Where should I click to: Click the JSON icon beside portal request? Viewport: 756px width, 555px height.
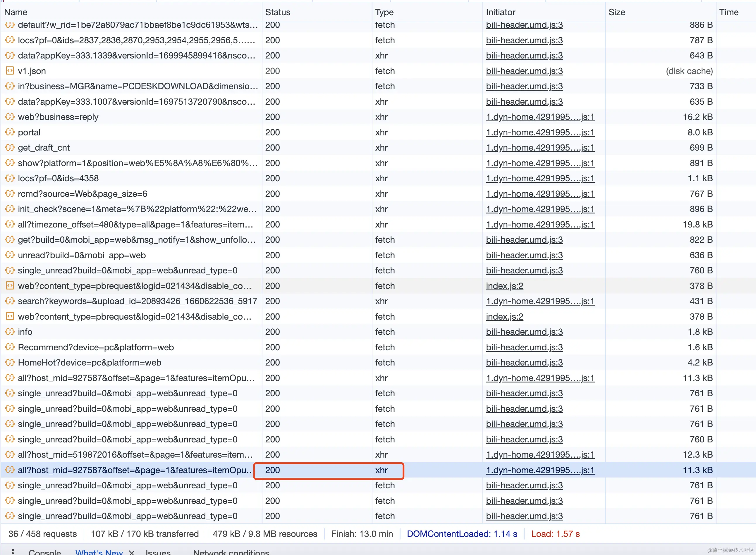(x=10, y=132)
